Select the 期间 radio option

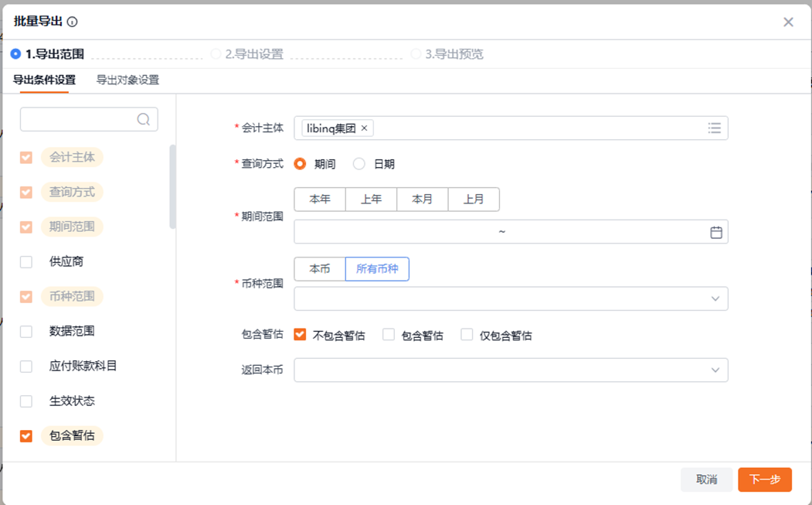(x=300, y=164)
